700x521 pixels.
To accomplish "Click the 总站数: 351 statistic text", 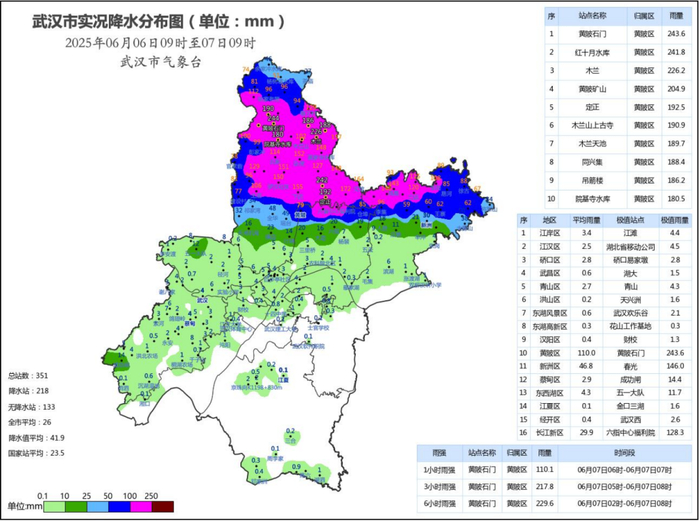I will [x=28, y=376].
